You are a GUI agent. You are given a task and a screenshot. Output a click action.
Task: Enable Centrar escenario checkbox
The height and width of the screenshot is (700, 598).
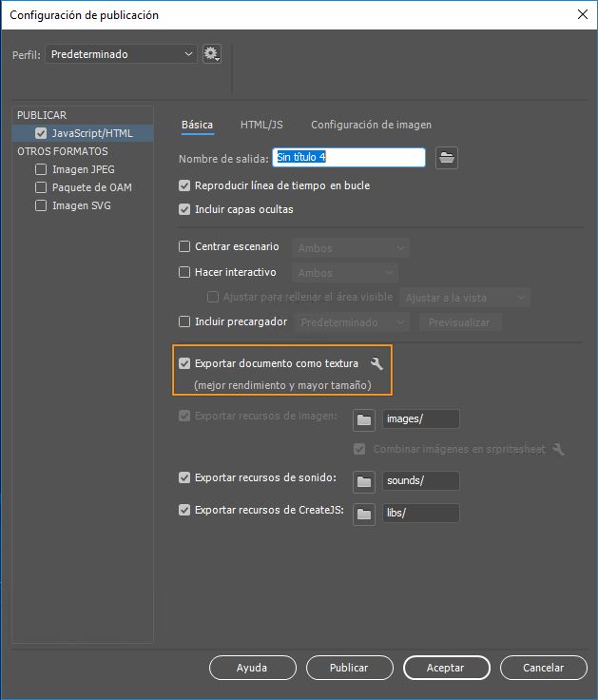tap(184, 247)
